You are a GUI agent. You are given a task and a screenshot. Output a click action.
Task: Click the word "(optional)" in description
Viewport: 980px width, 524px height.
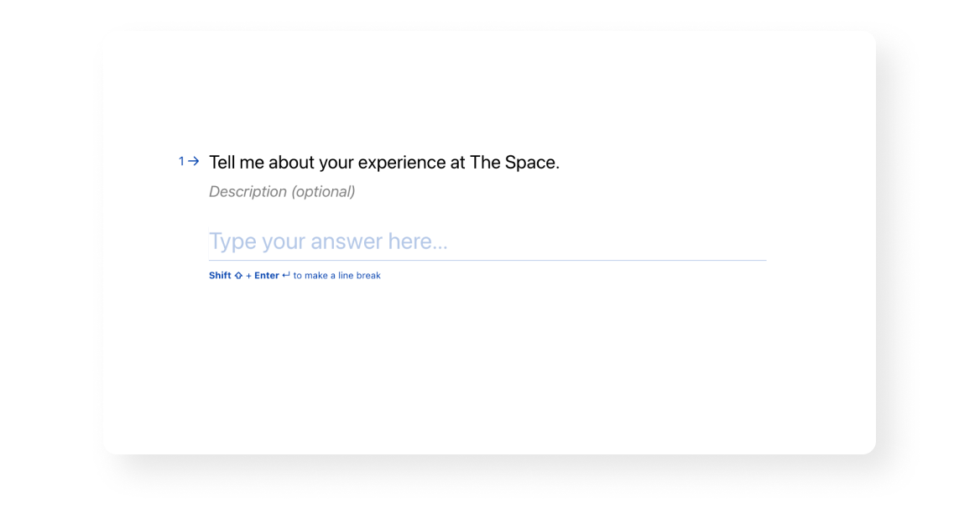pyautogui.click(x=323, y=192)
